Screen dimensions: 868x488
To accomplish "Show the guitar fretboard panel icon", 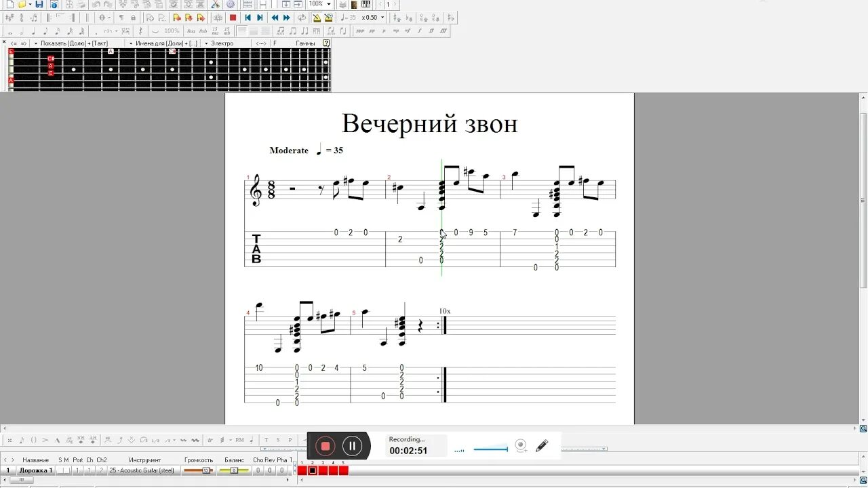I will point(354,4).
